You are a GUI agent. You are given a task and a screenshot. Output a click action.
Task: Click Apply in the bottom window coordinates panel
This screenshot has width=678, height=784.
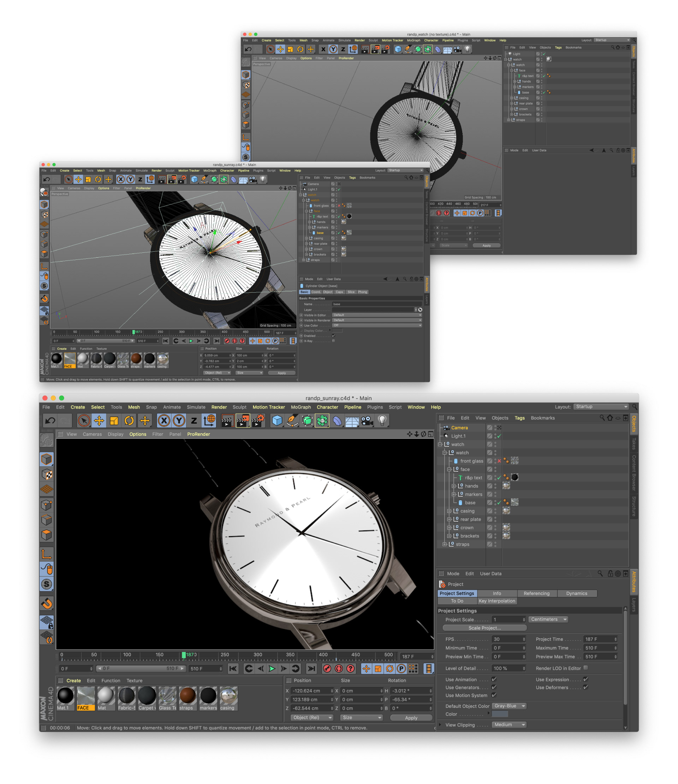[411, 718]
